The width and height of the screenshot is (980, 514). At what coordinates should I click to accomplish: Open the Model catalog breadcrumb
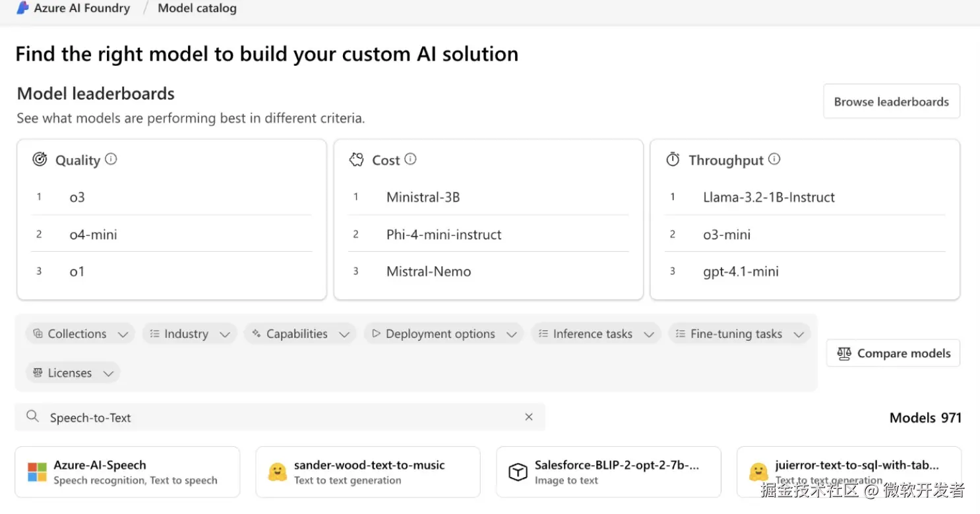pos(197,9)
